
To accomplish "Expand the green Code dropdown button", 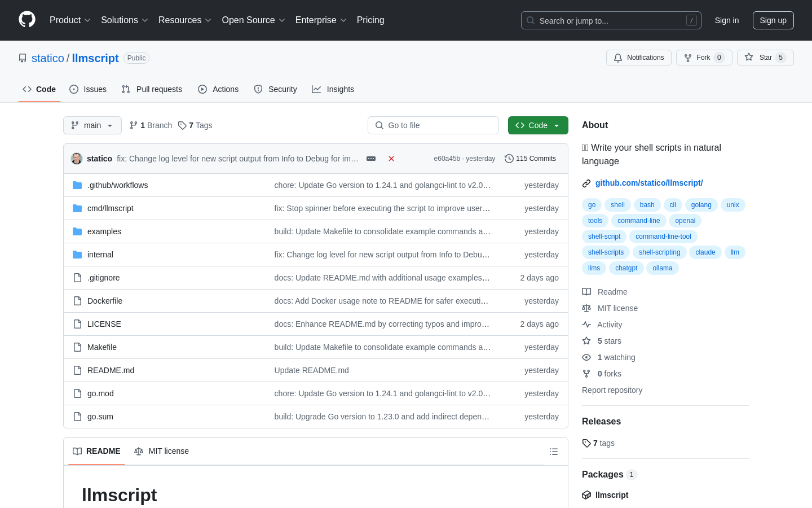I will point(538,125).
